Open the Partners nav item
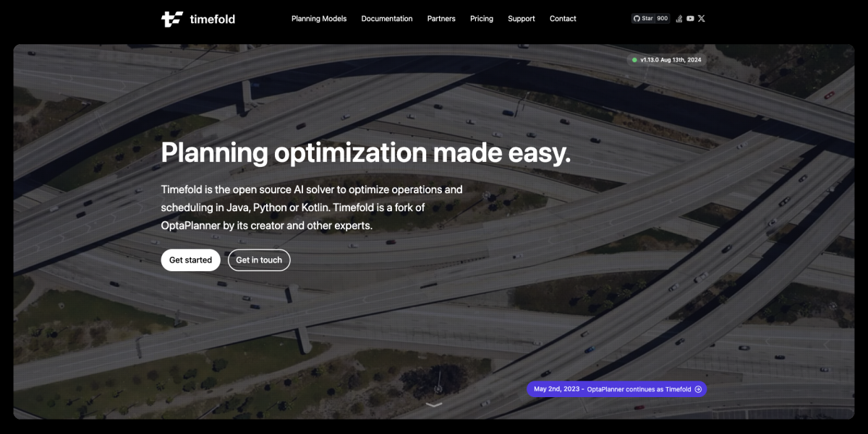The height and width of the screenshot is (434, 868). coord(441,19)
